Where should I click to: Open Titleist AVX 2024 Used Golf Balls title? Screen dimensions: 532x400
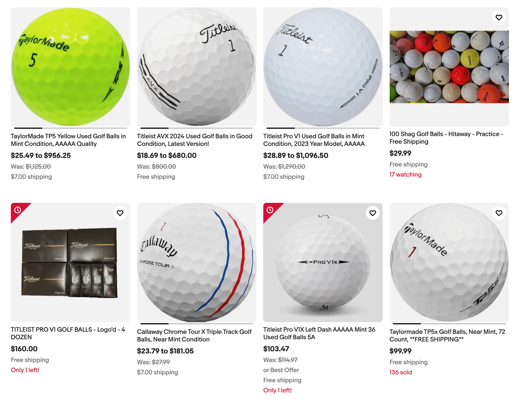[195, 140]
